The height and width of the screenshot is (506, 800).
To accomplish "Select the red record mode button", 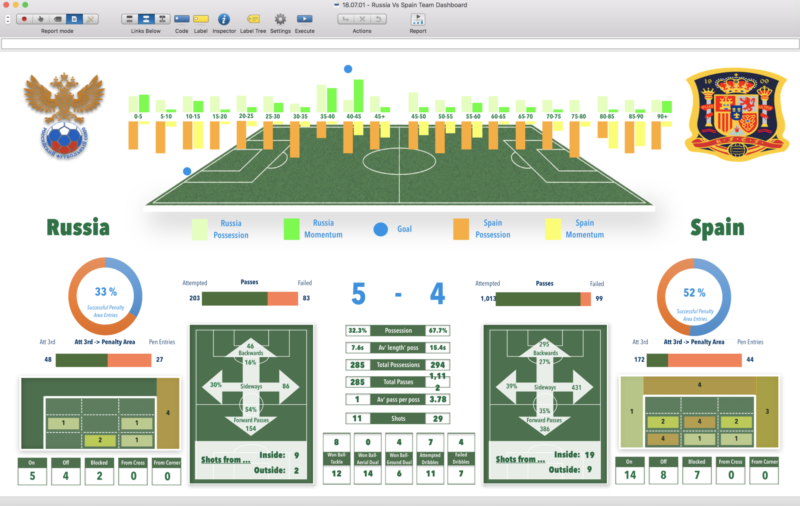I will (x=24, y=19).
